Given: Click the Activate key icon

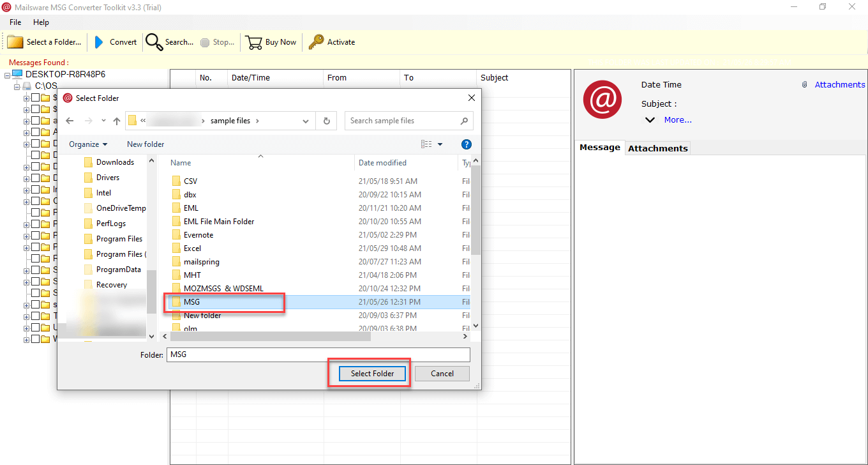Looking at the screenshot, I should tap(316, 42).
